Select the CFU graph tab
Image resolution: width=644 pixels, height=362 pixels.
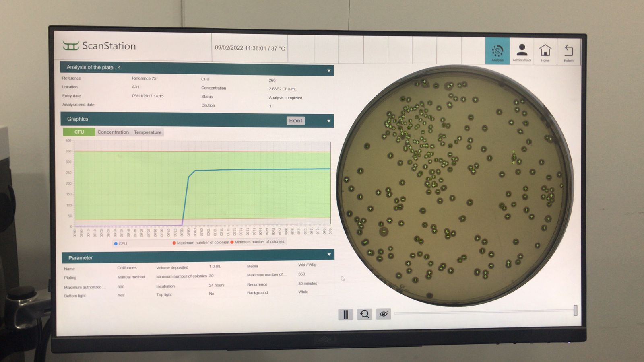[x=79, y=132]
